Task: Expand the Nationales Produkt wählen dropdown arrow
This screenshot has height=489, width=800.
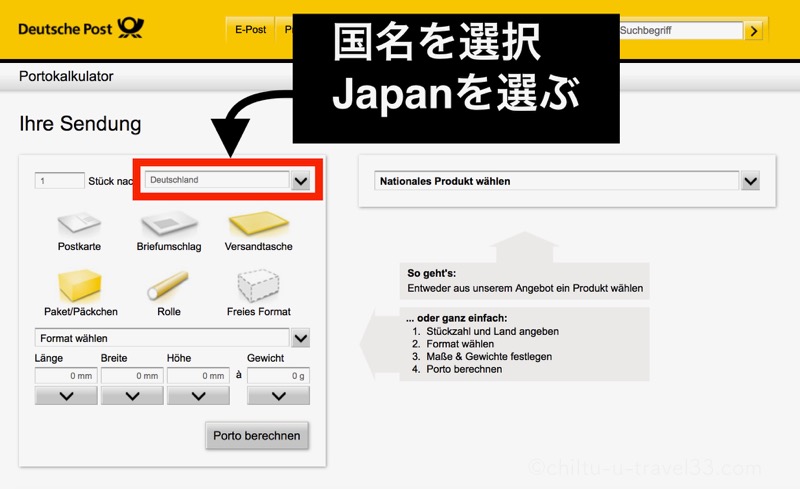Action: (751, 181)
